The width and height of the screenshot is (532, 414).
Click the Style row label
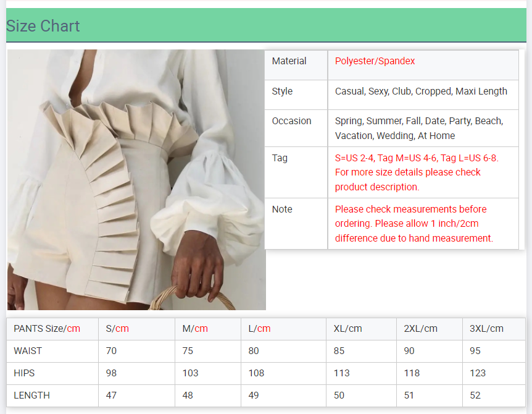click(x=282, y=91)
